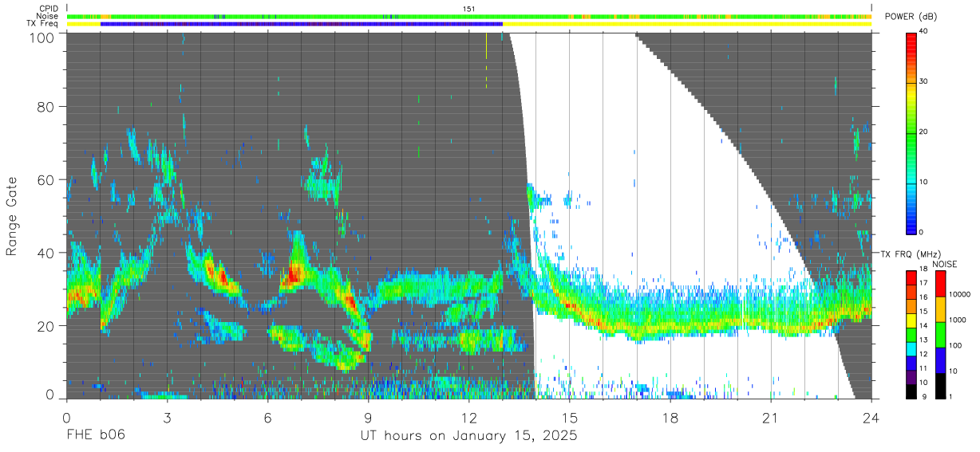980x452 pixels.
Task: Click 'UT hours on January 15, 2025' title
Action: [x=469, y=436]
